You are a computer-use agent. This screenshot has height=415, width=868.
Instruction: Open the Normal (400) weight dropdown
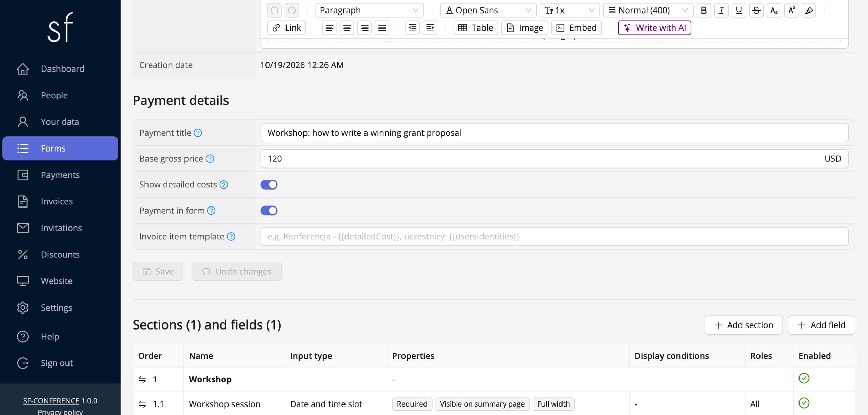pyautogui.click(x=648, y=10)
